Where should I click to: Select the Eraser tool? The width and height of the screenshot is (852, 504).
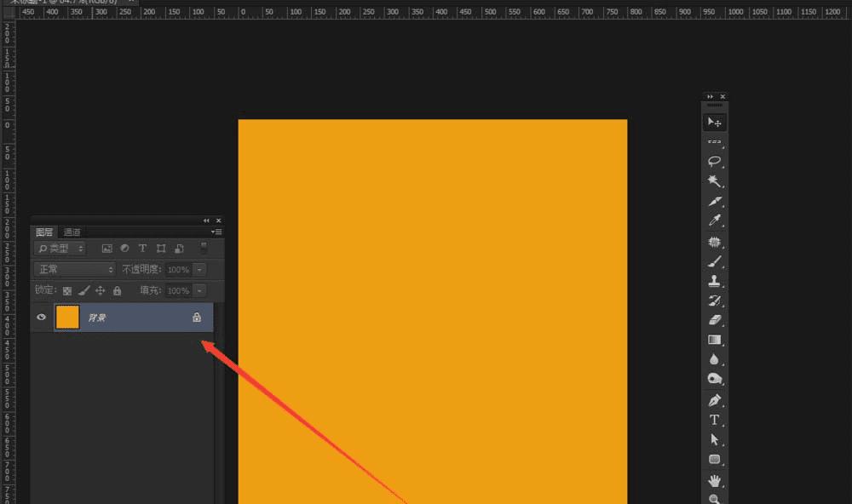tap(714, 320)
